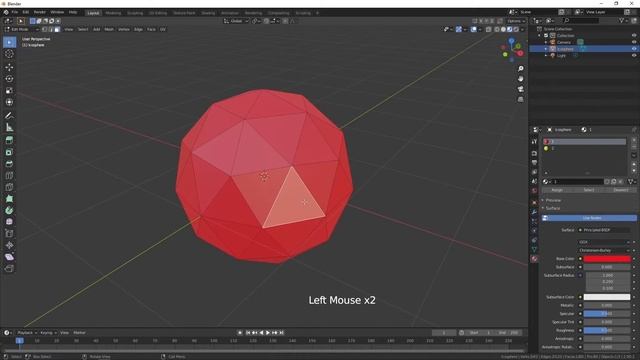Screen dimensions: 640x360
Task: Open the Material properties tab icon
Action: point(534,259)
